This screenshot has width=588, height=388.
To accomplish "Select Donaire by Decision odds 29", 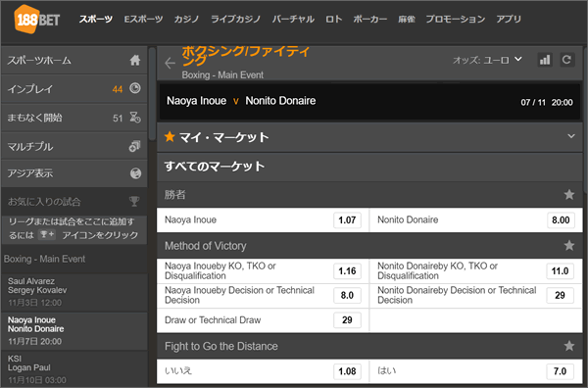I will (561, 295).
